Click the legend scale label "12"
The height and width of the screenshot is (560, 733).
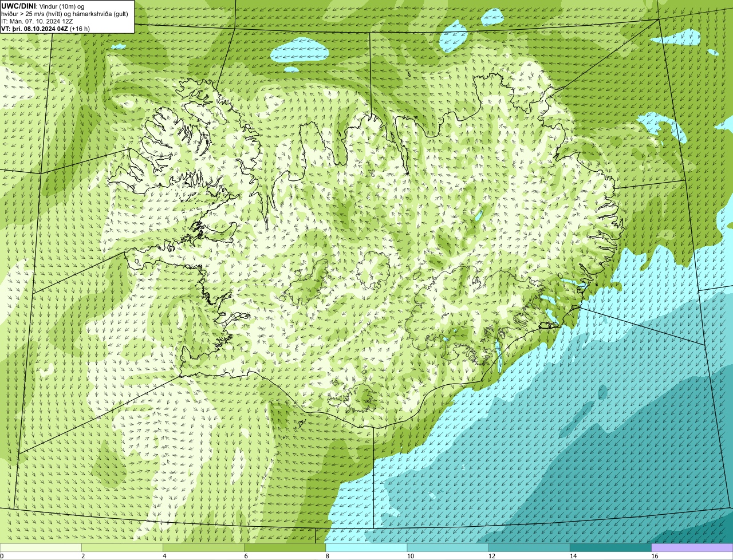[491, 556]
